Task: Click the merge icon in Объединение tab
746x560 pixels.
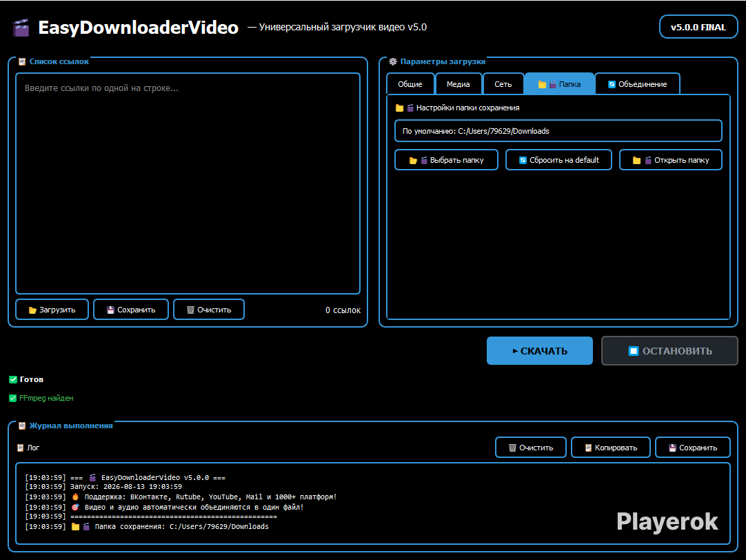Action: click(x=612, y=84)
